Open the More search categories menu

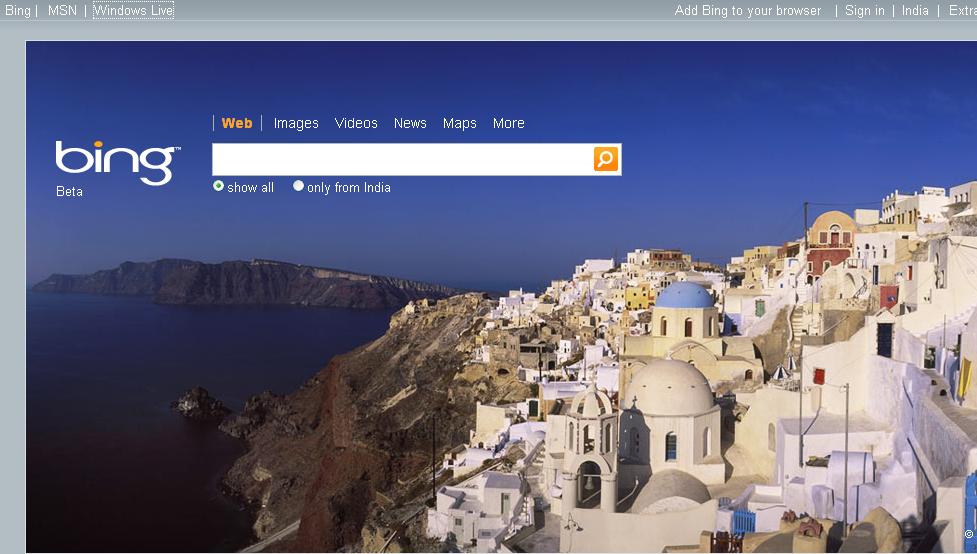tap(508, 123)
